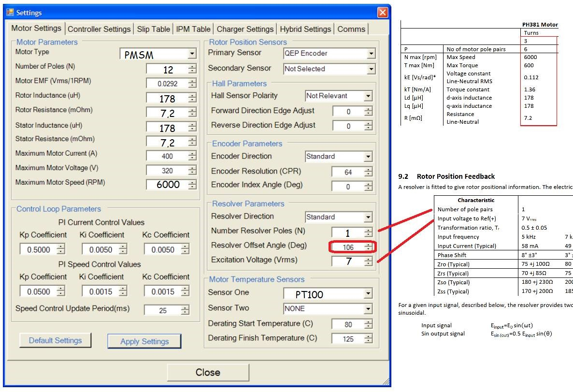
Task: Click the Number of Poles spinner arrows
Action: [192, 69]
